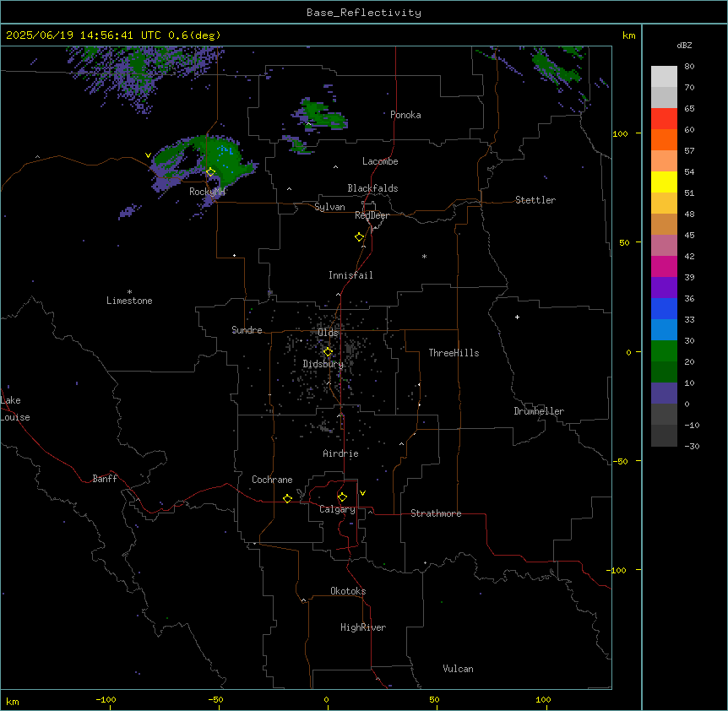The height and width of the screenshot is (711, 728).
Task: Pick the dusty pink 42-45 dBZ swatch
Action: [664, 246]
